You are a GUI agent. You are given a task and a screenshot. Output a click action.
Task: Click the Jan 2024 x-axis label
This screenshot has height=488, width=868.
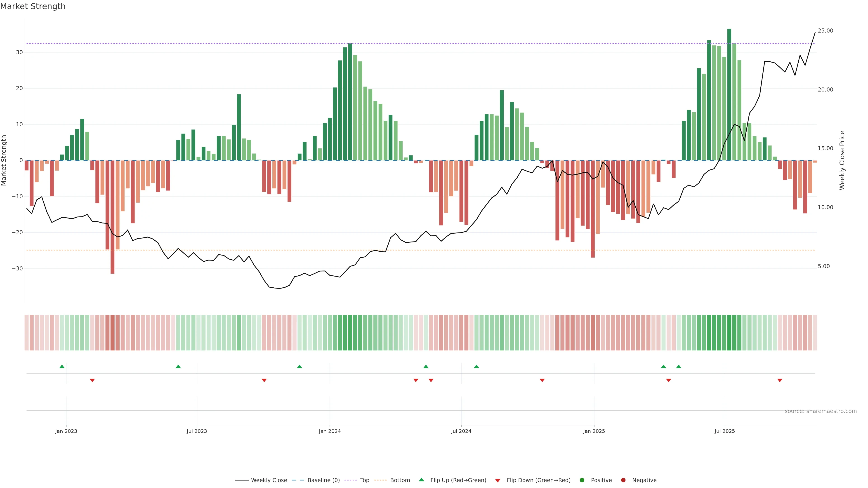point(330,431)
